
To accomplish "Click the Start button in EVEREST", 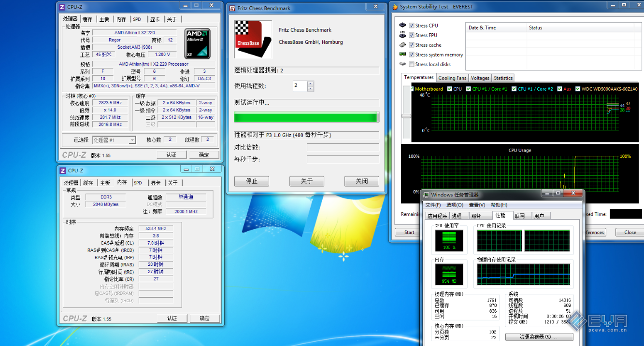I will pyautogui.click(x=409, y=232).
